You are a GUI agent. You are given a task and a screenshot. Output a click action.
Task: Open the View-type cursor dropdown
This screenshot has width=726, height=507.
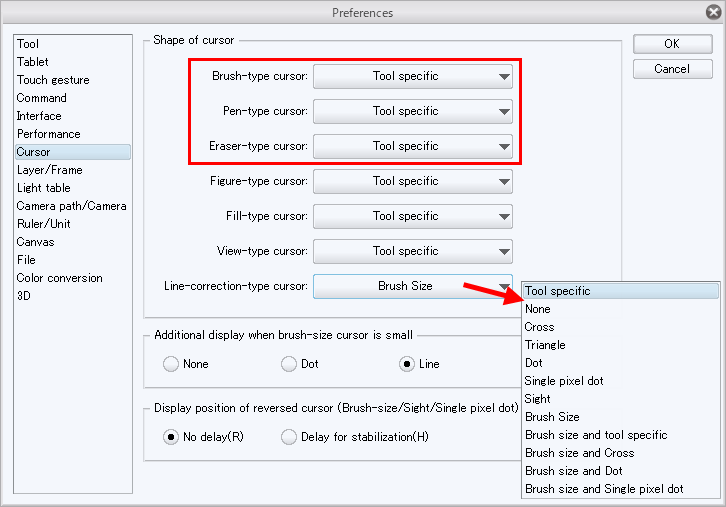click(x=413, y=251)
